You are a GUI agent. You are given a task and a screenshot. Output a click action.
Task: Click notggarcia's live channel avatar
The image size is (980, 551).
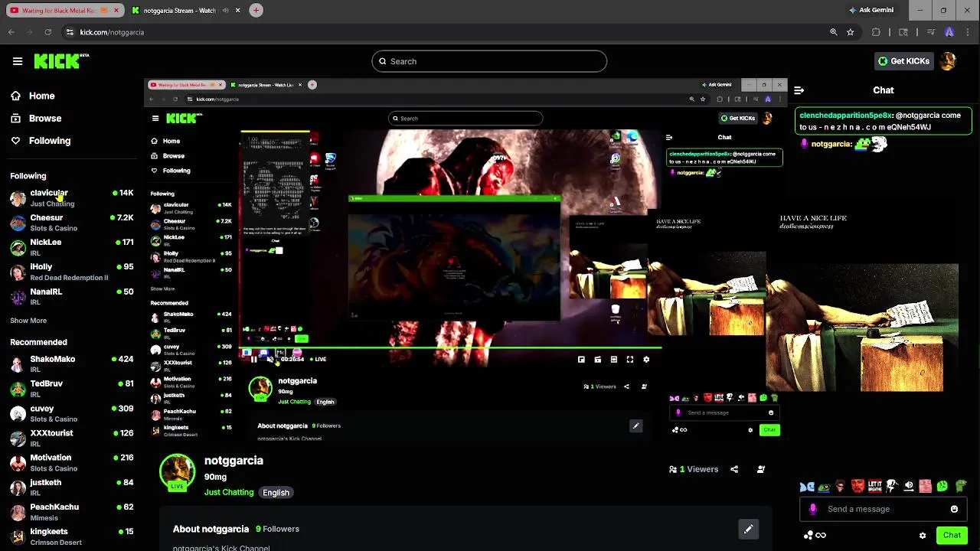coord(177,472)
